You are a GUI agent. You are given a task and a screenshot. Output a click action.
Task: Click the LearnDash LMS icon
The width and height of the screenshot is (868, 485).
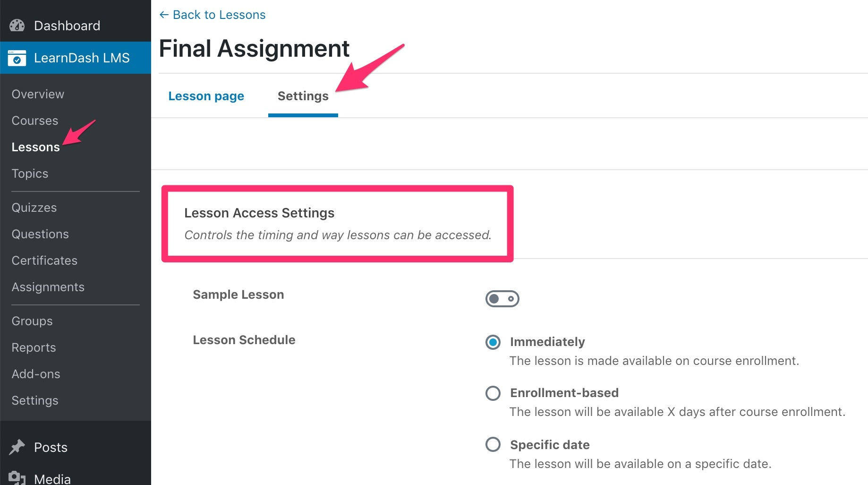click(x=17, y=58)
